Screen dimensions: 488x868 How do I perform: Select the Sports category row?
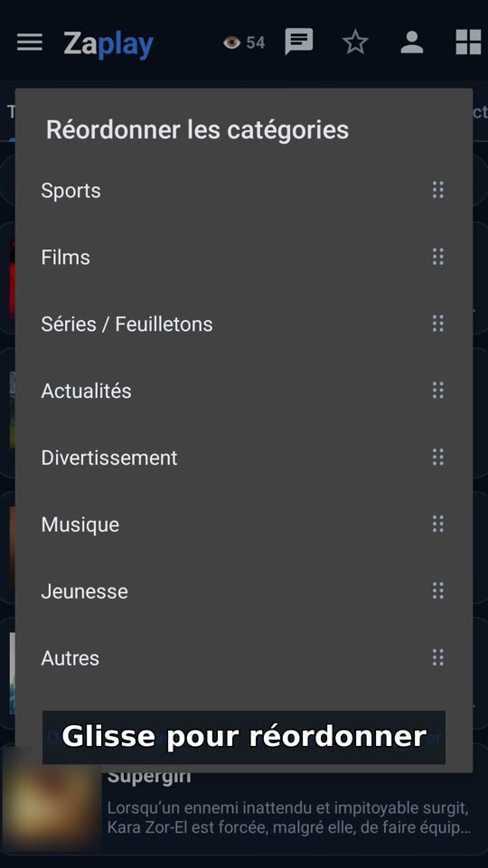(x=244, y=191)
